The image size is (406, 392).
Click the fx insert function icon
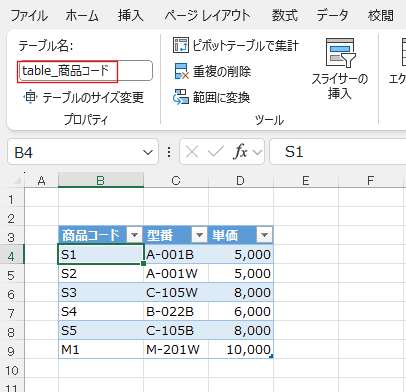coord(241,152)
